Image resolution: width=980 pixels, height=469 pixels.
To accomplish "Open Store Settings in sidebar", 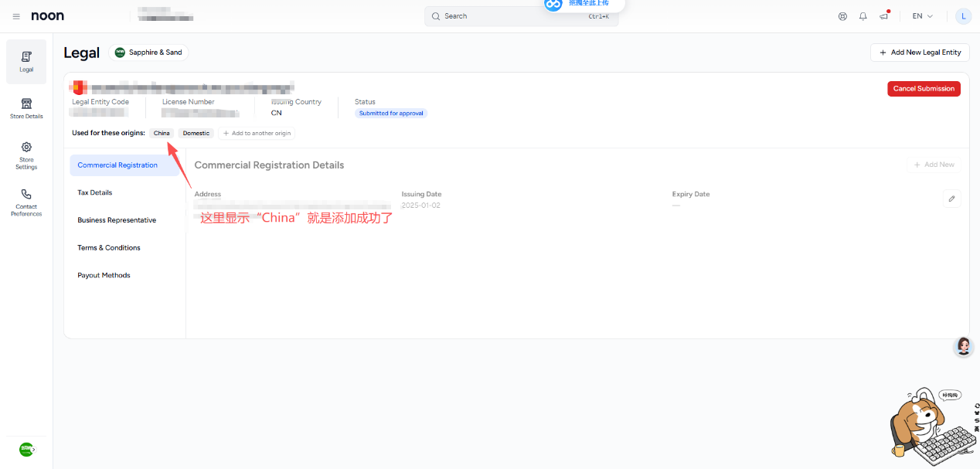I will (x=26, y=155).
